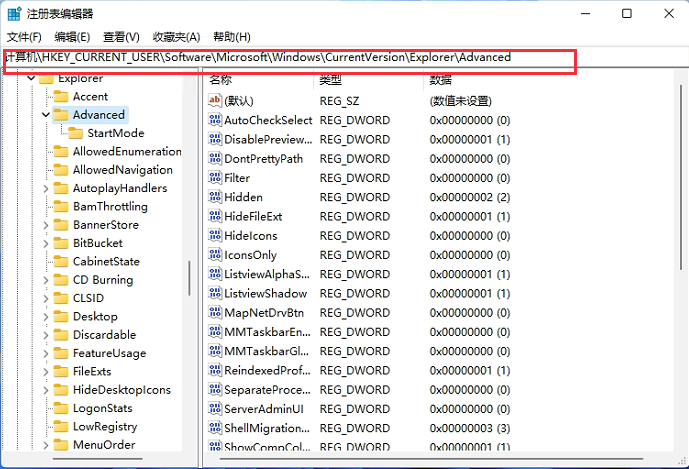
Task: Minimize the Registry Editor window
Action: tap(585, 14)
